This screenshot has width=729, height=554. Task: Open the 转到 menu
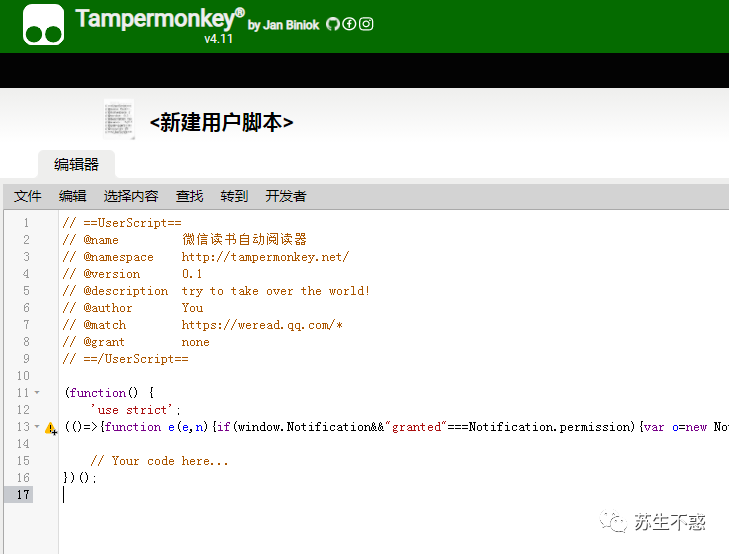click(x=234, y=196)
